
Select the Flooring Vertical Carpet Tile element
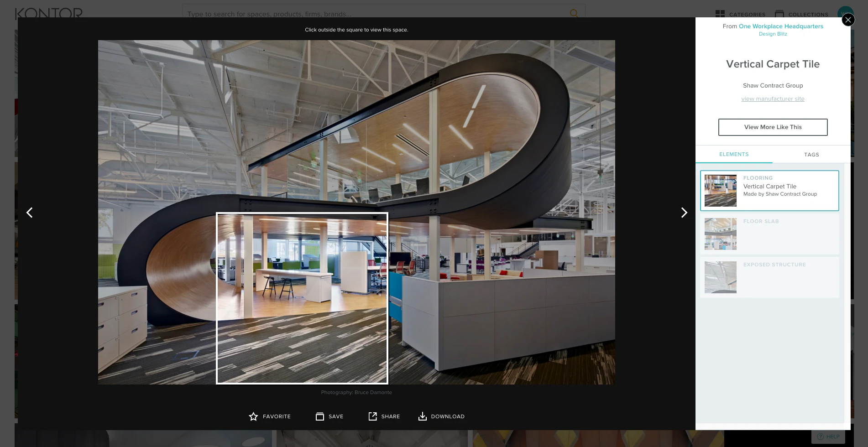click(x=769, y=191)
